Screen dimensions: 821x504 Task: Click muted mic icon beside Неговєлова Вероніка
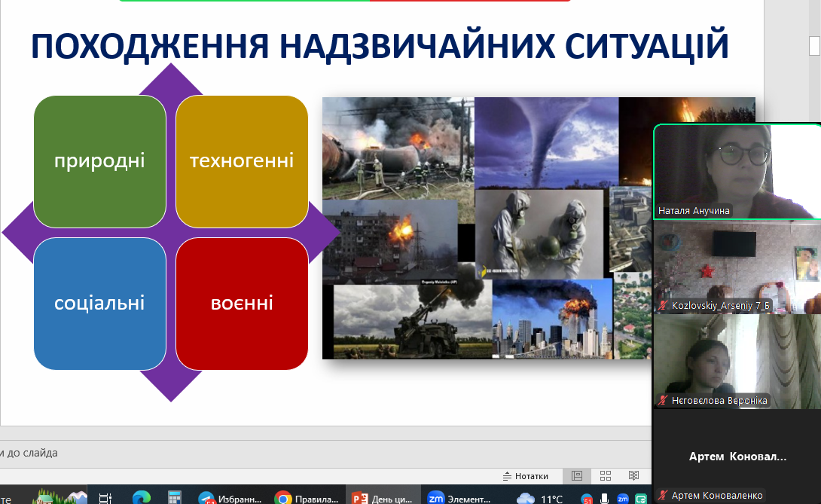tap(663, 400)
